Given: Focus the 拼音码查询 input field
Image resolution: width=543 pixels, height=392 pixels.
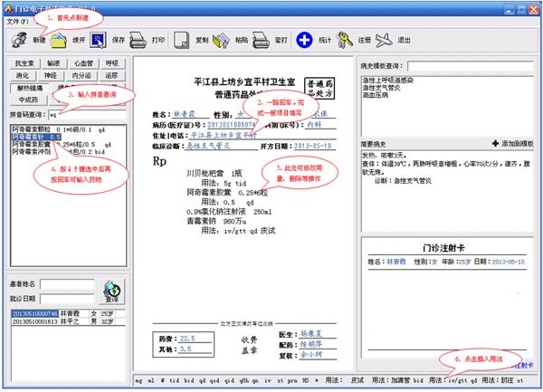Looking at the screenshot, I should (87, 115).
